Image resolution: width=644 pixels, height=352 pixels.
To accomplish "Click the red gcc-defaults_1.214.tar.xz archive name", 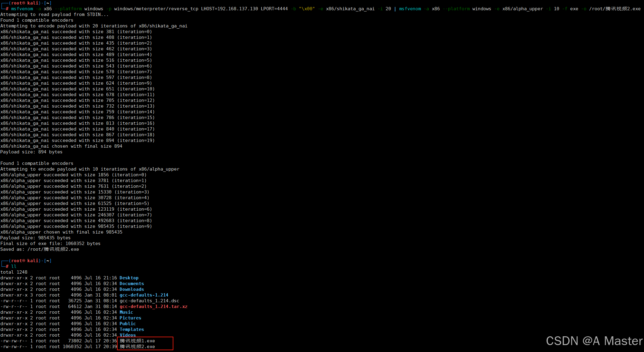I will point(153,306).
